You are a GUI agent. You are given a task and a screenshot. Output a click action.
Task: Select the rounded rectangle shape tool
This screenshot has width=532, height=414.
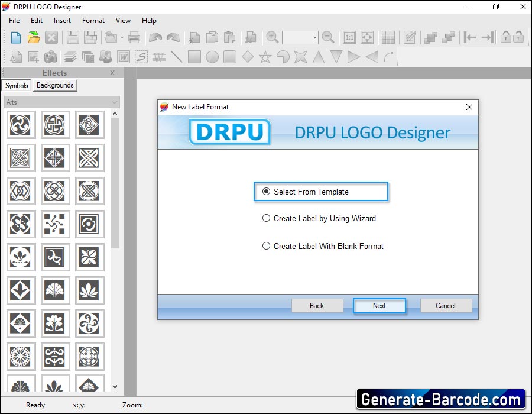[230, 57]
